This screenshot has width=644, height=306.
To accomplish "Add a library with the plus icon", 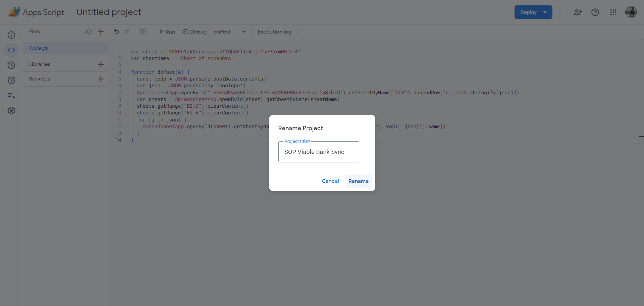I will point(101,64).
